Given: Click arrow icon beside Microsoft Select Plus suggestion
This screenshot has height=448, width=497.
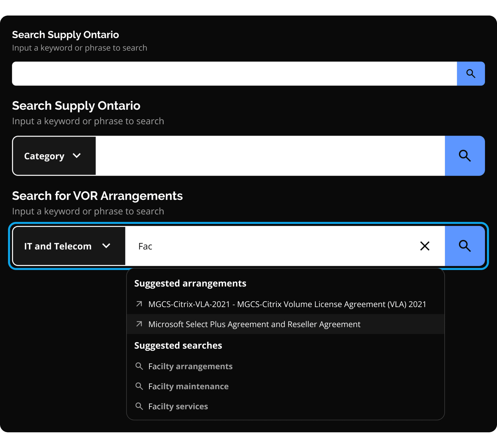Looking at the screenshot, I should click(139, 324).
